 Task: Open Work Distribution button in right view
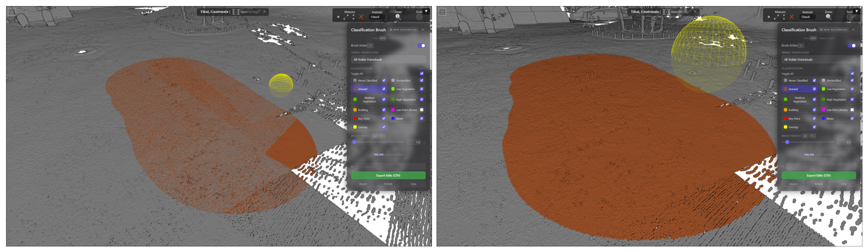[834, 30]
